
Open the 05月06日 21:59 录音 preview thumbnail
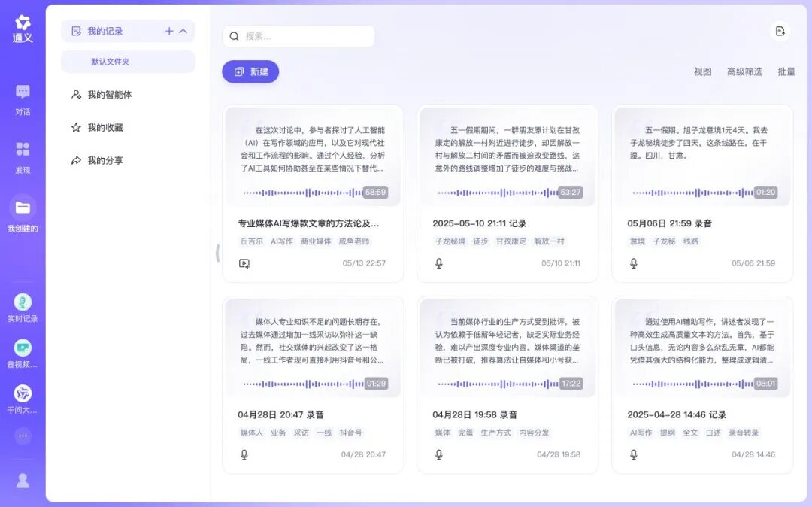[x=702, y=157]
